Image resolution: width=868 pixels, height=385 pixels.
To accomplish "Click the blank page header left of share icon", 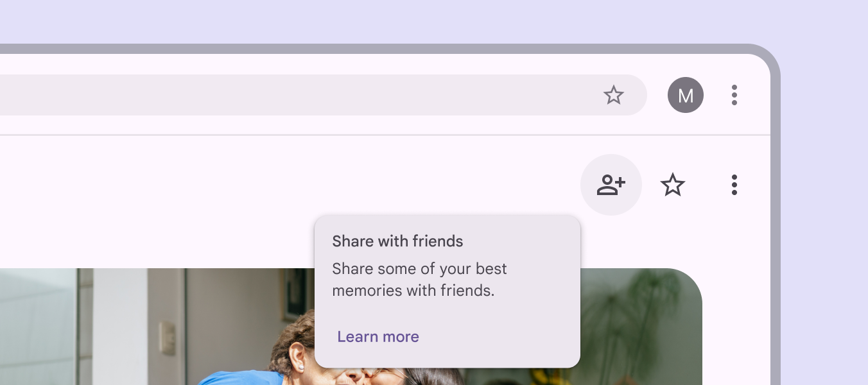I will point(289,185).
